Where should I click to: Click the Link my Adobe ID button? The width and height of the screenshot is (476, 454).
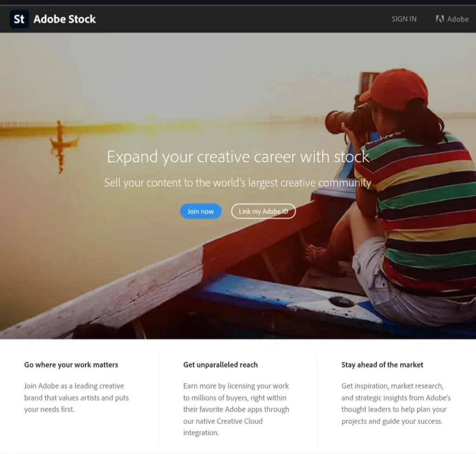[x=263, y=211]
